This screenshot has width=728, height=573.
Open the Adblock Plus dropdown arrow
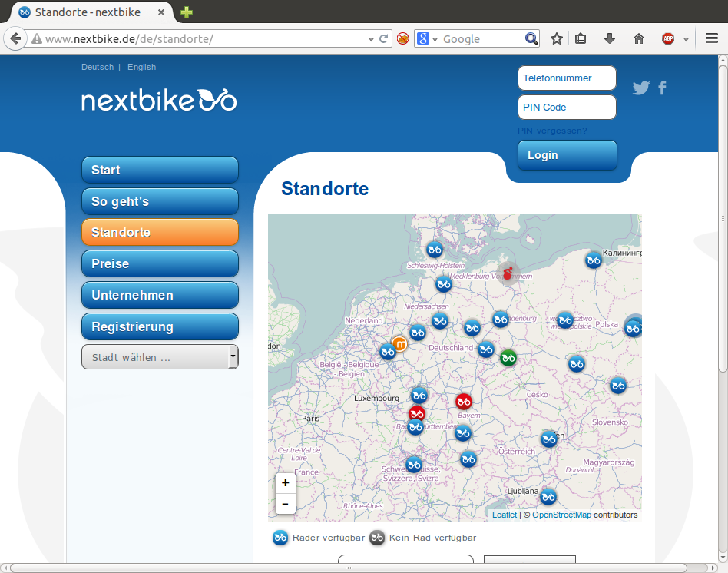point(686,39)
